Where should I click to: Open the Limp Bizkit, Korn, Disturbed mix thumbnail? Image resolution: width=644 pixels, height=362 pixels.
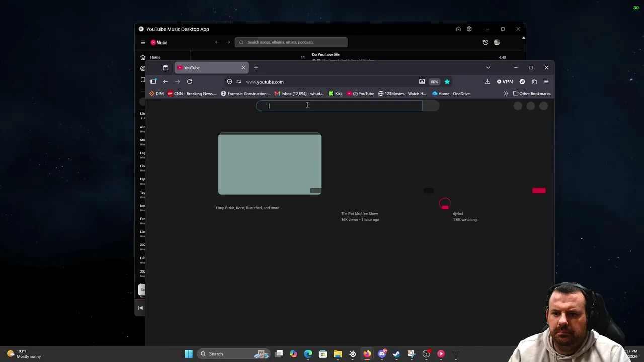pyautogui.click(x=270, y=164)
